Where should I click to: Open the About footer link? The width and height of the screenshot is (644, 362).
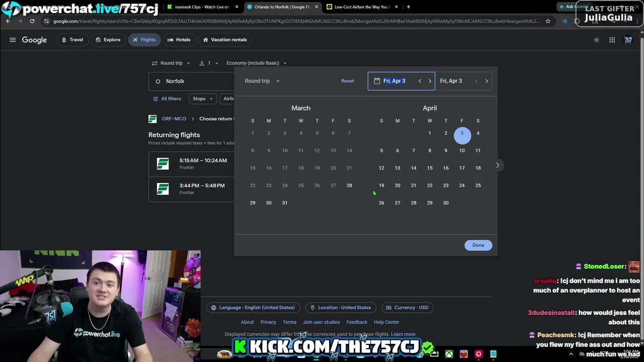247,322
